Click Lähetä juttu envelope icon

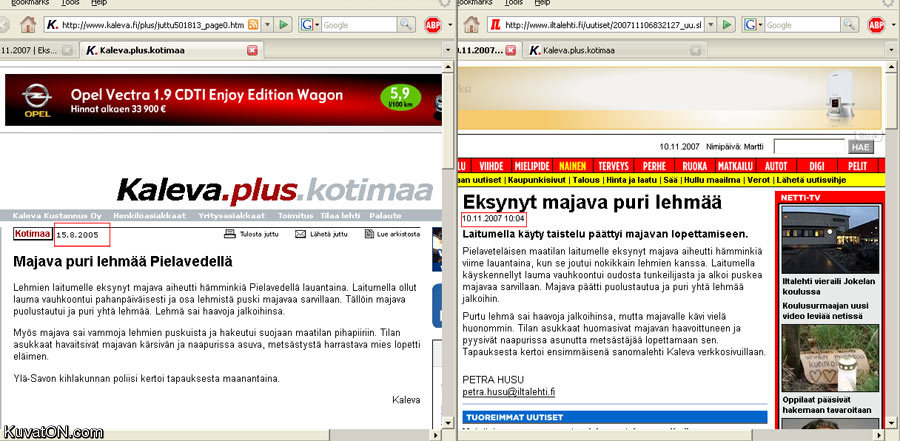coord(301,234)
